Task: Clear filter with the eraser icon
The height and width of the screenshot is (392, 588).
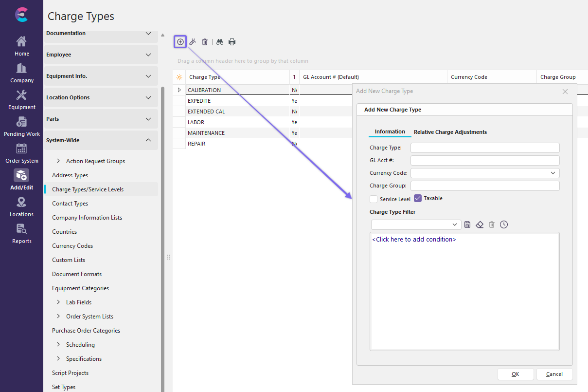Action: [x=480, y=224]
